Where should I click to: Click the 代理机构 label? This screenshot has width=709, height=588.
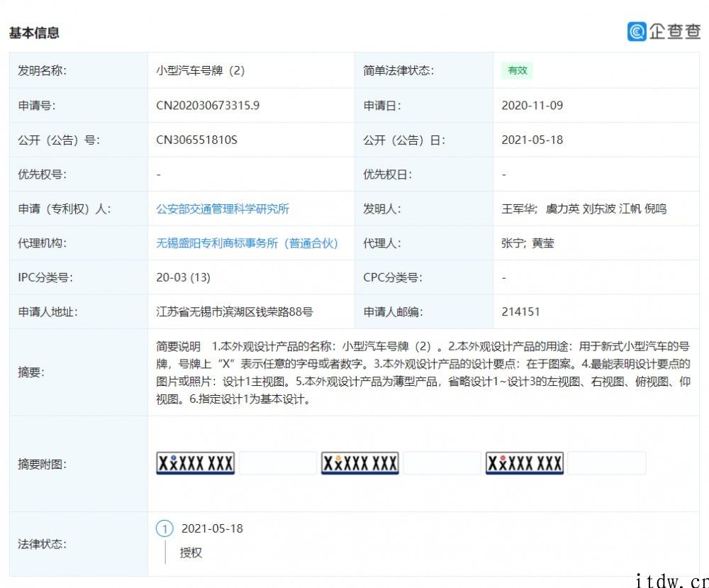(x=42, y=243)
